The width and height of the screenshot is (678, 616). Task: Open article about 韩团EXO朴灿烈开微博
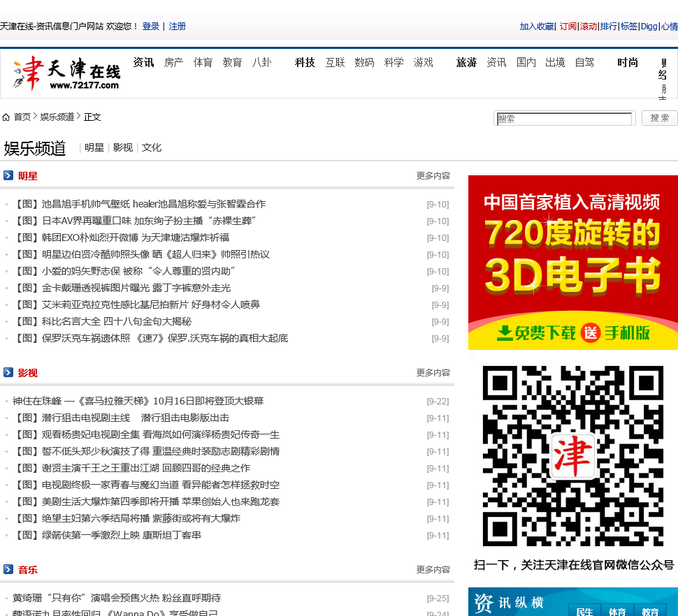point(121,237)
